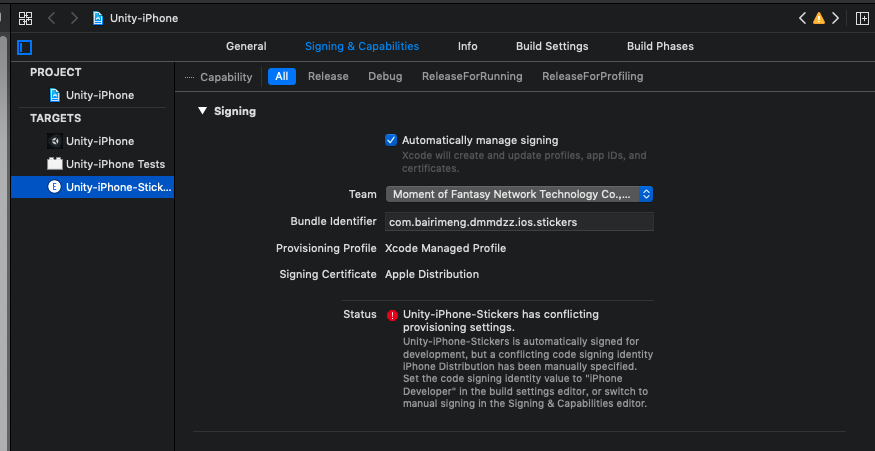Filter by Release configuration
Viewport: 875px width, 451px height.
[328, 76]
